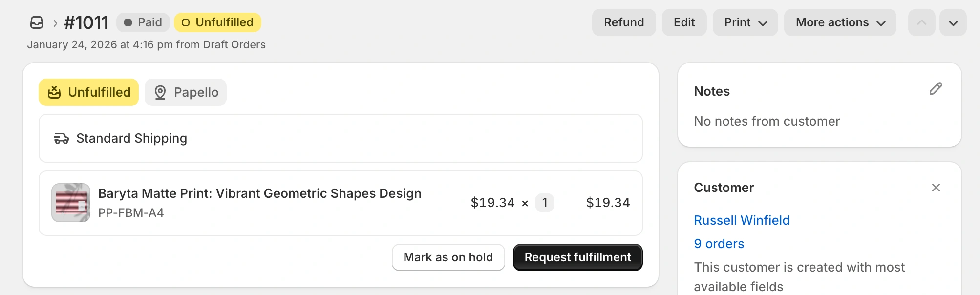This screenshot has width=980, height=295.
Task: Open the notes editor with the pencil icon
Action: click(936, 89)
